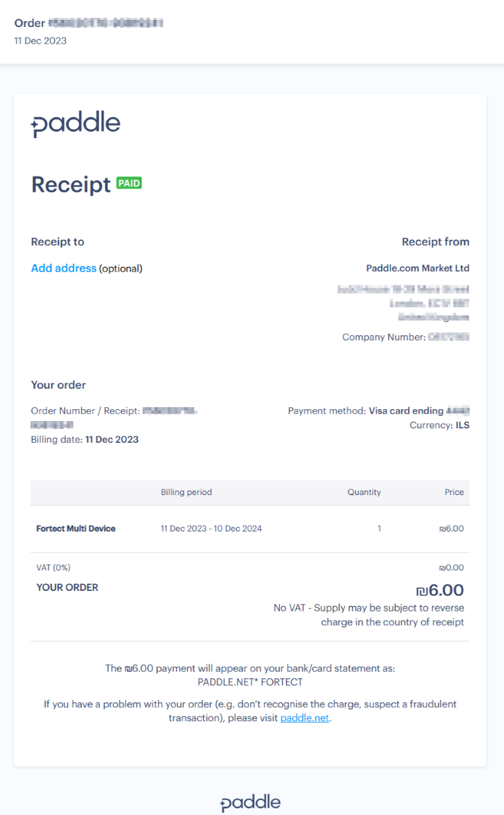Click the Receipt heading

(x=70, y=185)
